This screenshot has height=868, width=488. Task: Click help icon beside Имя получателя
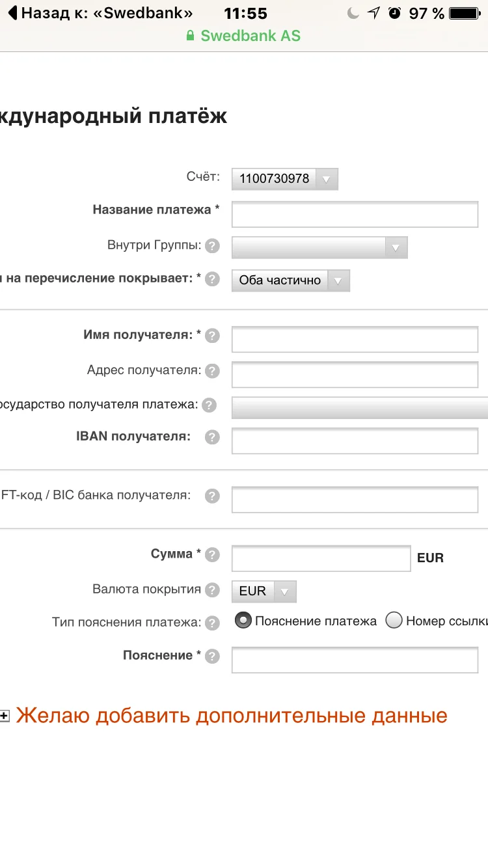pos(212,336)
